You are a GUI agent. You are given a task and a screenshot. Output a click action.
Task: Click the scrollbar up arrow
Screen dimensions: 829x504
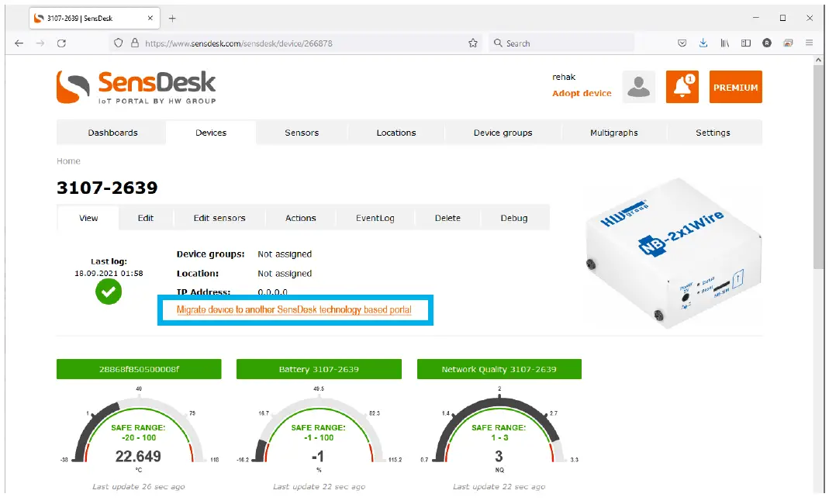click(819, 60)
